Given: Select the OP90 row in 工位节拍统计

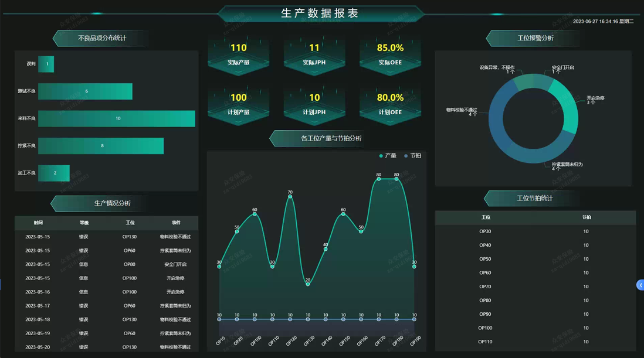Looking at the screenshot, I should (535, 314).
